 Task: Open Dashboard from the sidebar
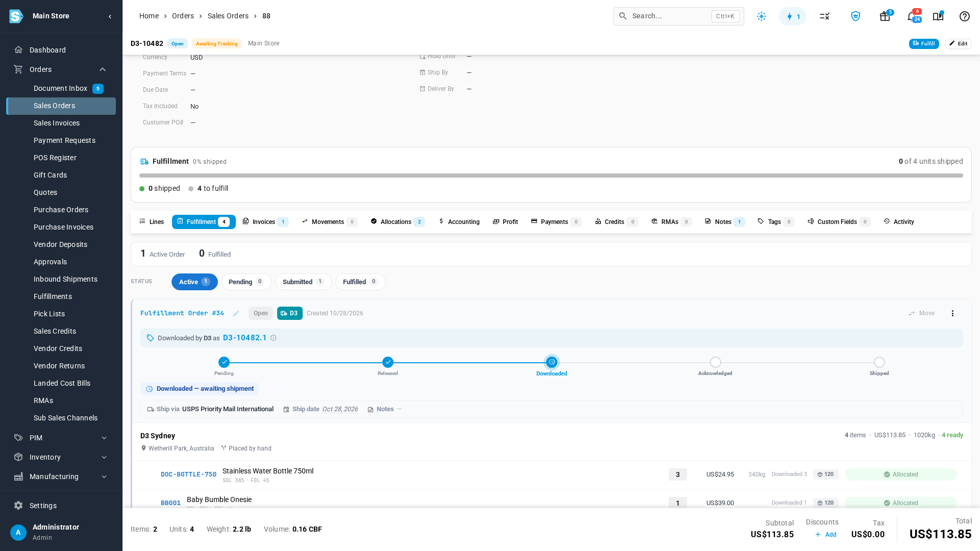[x=61, y=50]
